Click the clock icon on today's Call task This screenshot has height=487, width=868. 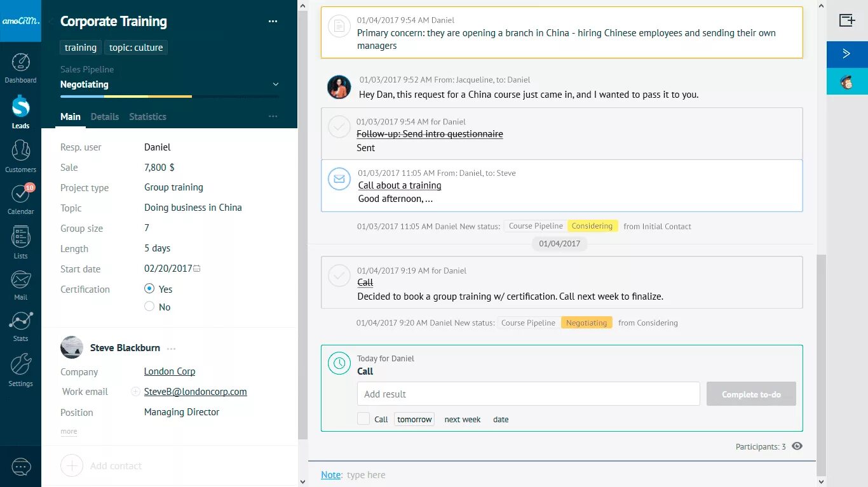click(339, 363)
